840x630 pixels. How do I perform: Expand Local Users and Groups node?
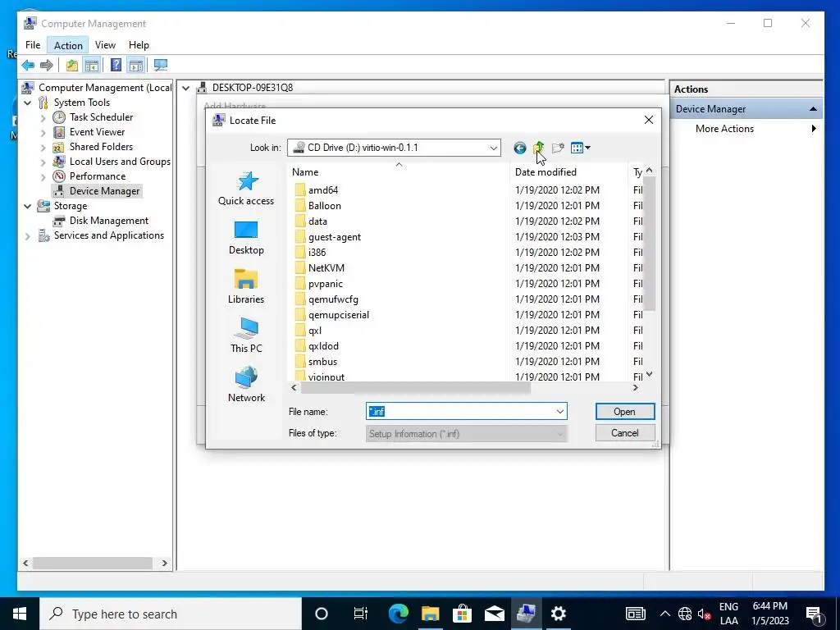[43, 162]
